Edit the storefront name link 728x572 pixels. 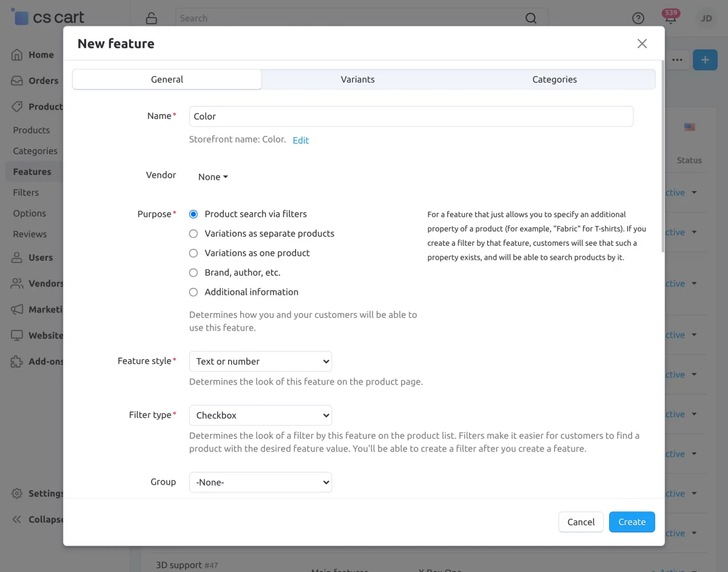pyautogui.click(x=301, y=140)
